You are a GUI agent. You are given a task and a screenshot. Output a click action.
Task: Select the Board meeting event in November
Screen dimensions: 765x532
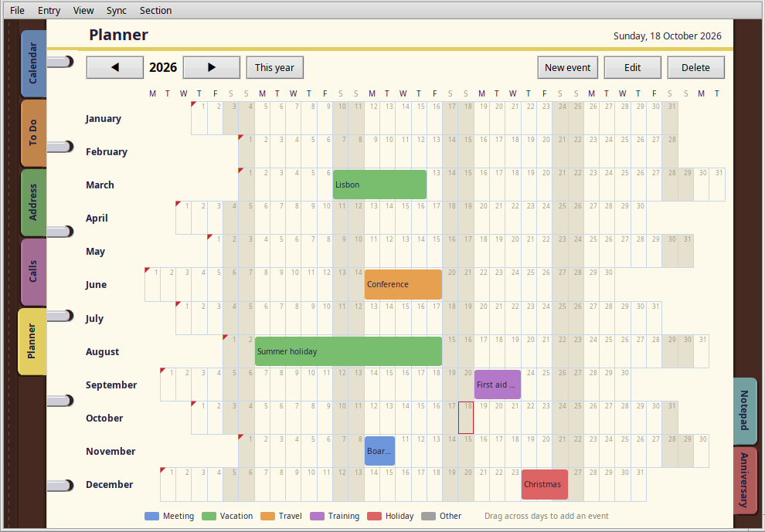(x=379, y=451)
